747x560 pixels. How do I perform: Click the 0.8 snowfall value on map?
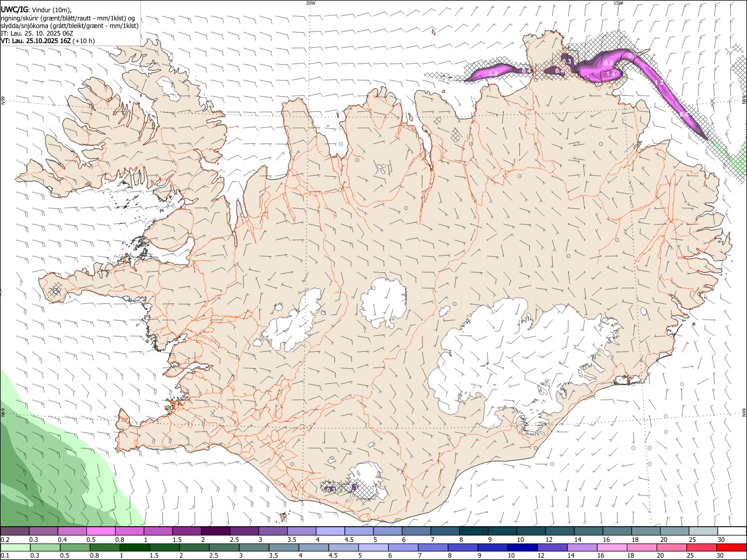609,63
